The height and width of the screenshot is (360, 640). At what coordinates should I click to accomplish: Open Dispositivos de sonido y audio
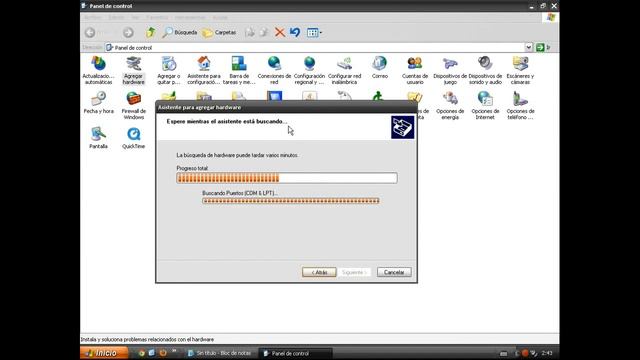point(485,70)
